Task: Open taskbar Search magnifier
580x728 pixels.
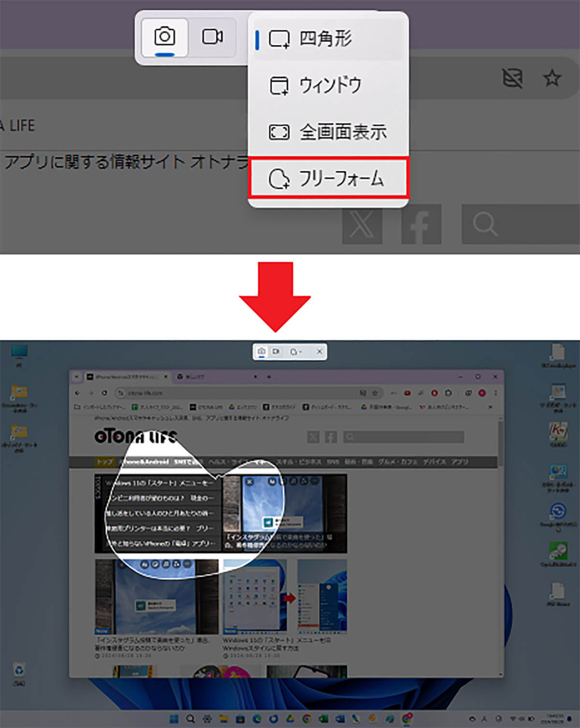Action: tap(190, 719)
